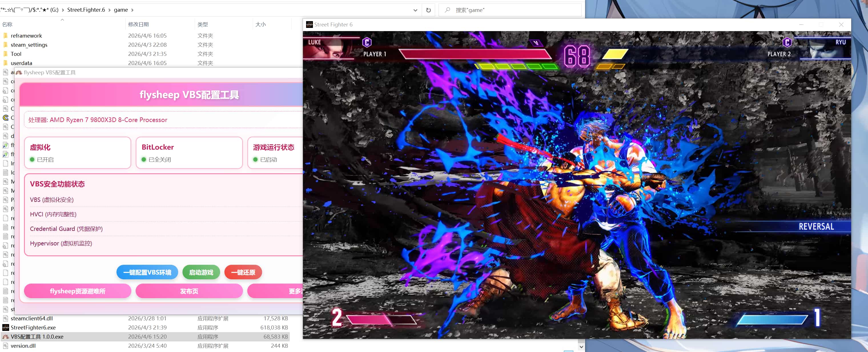
Task: Click the flysheep VBS tool title icon
Action: click(x=19, y=73)
